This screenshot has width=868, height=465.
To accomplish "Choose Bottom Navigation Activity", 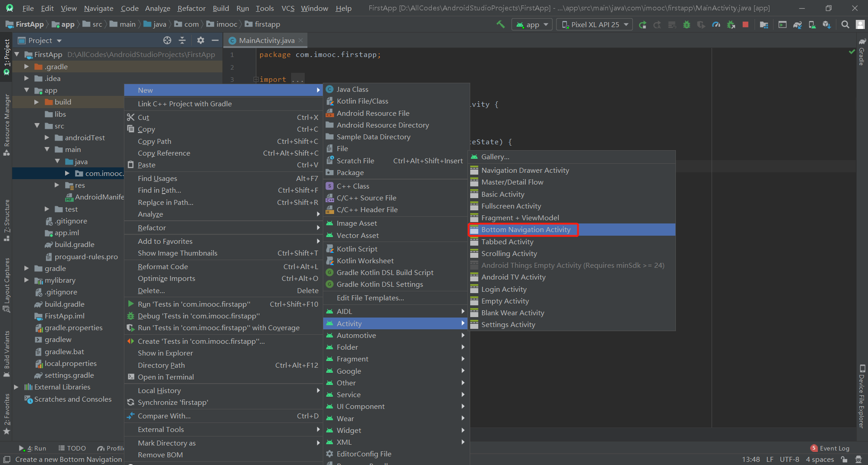I will pyautogui.click(x=572, y=229).
